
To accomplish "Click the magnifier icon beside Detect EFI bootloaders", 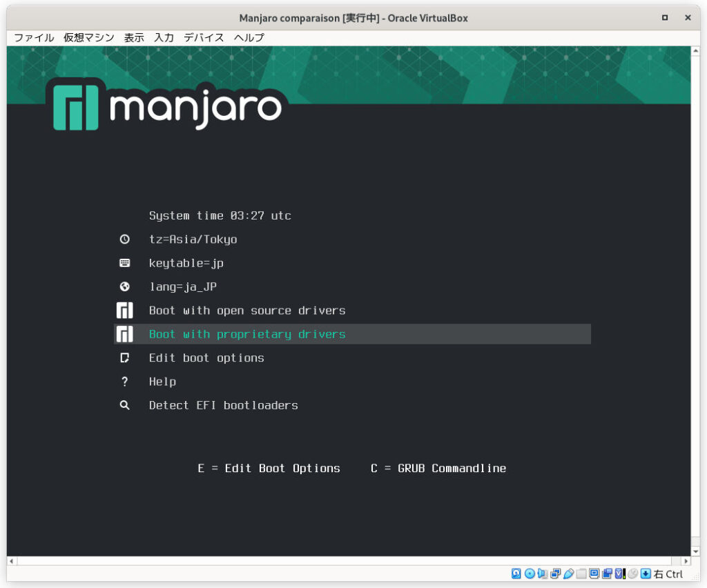I will (x=124, y=405).
